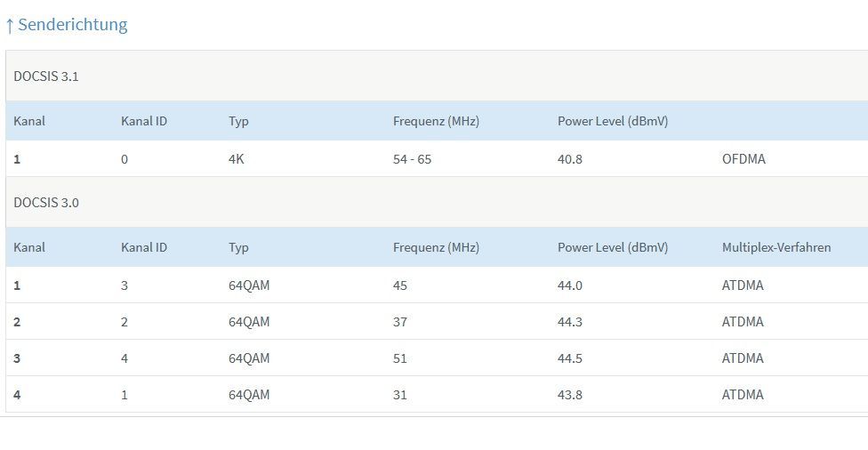Click the 44.5 power level value
This screenshot has width=868, height=450.
tap(570, 358)
